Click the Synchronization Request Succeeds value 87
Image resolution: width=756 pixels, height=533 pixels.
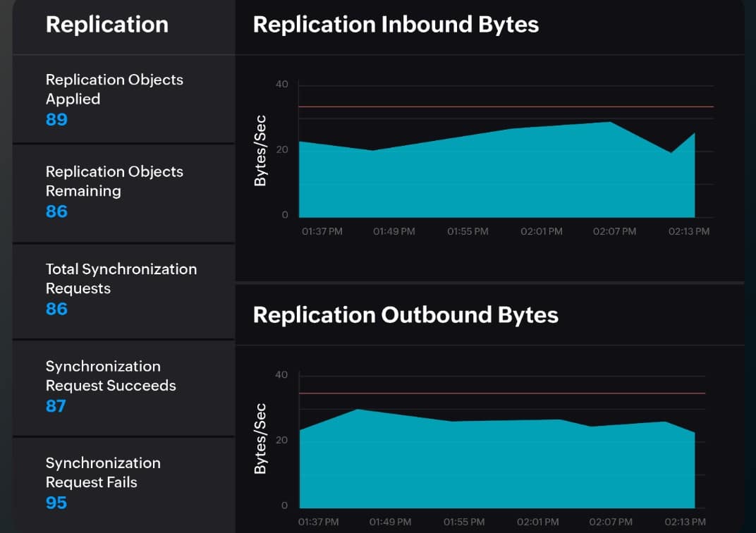coord(54,406)
